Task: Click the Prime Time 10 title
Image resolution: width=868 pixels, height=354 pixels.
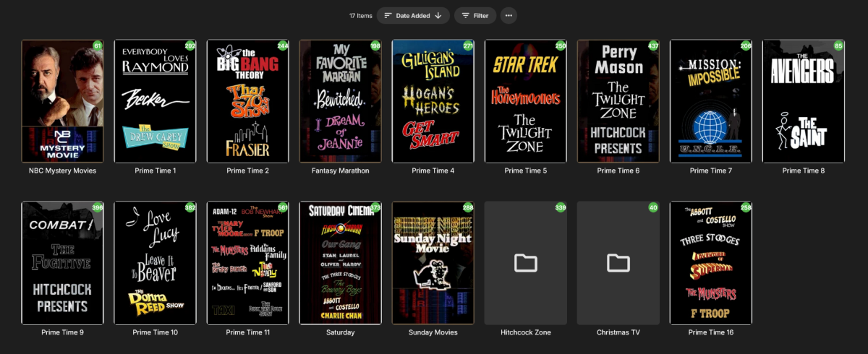Action: coord(155,333)
